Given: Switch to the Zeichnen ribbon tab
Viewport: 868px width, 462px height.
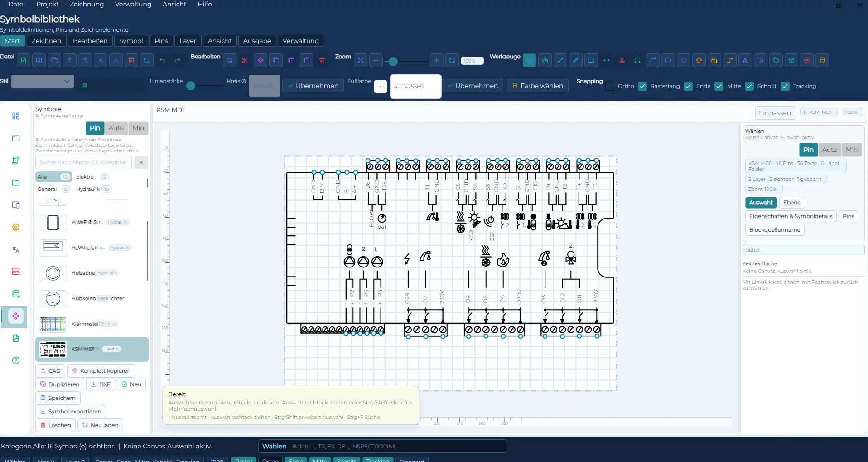Looking at the screenshot, I should pos(46,41).
